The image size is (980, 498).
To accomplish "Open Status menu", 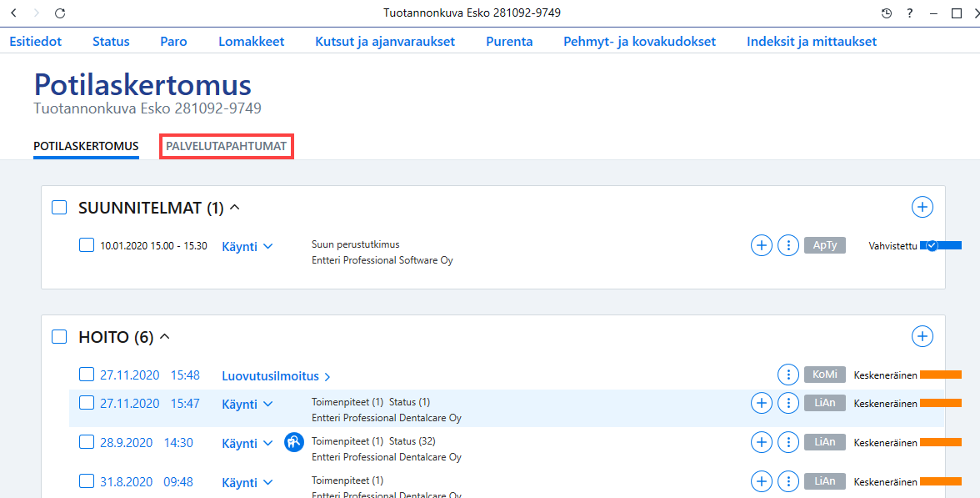I will [112, 42].
